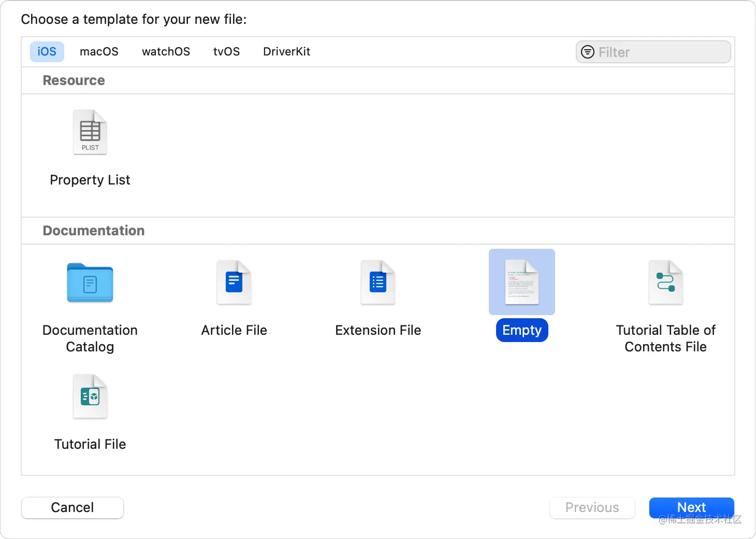756x539 pixels.
Task: Click the Previous button
Action: click(592, 507)
